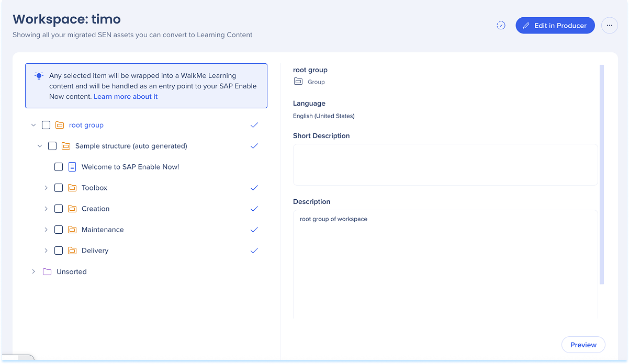Tick the root group checkbox
The image size is (629, 364).
(46, 126)
